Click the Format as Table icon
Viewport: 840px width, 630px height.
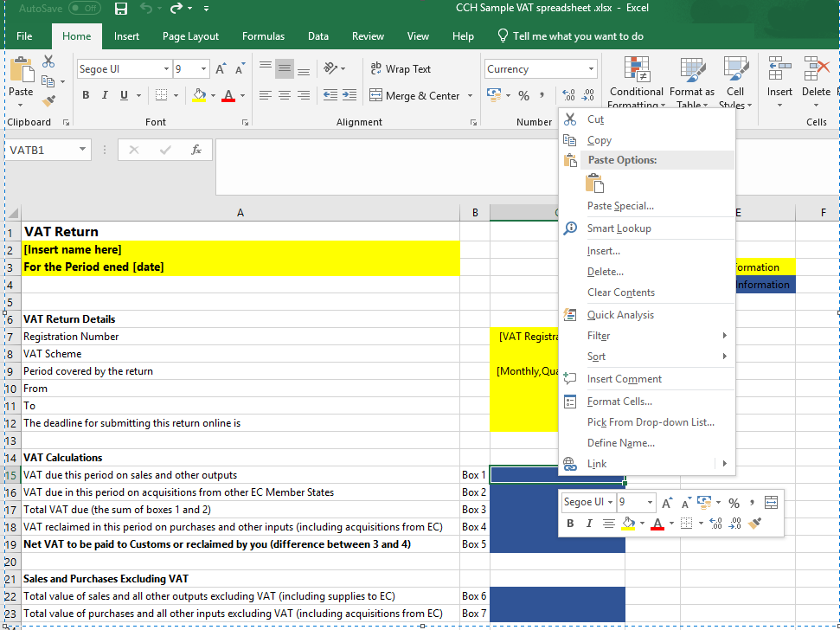tap(691, 74)
